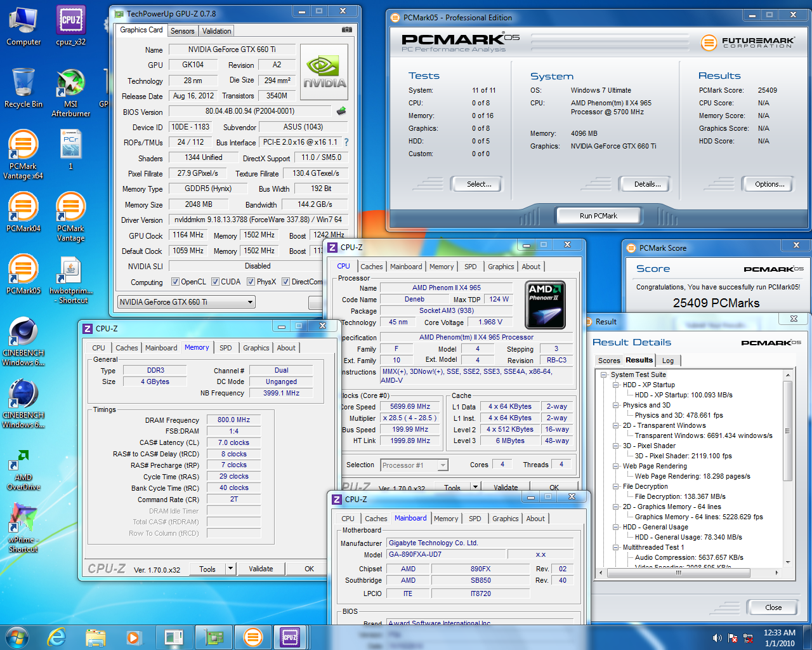Open Windows Explorer from the taskbar
The height and width of the screenshot is (650, 812).
[95, 637]
